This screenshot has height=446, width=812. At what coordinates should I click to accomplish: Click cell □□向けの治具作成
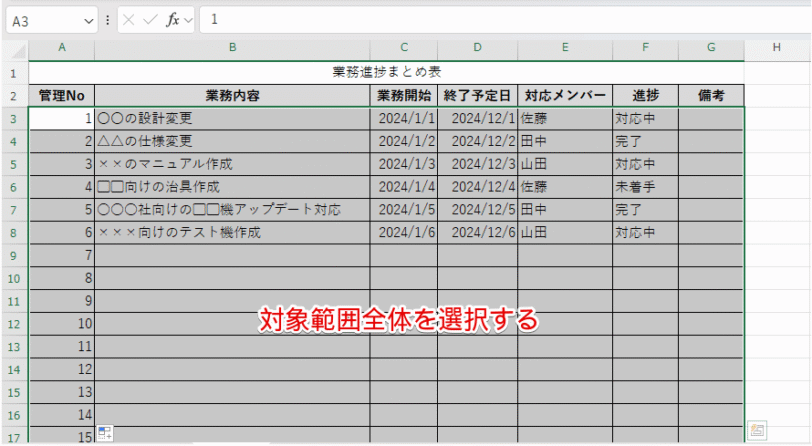233,187
